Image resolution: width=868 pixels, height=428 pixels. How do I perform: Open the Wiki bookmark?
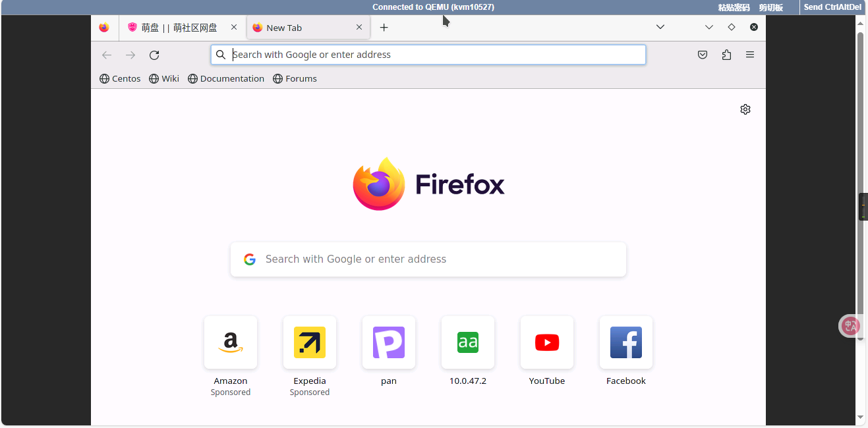[x=164, y=78]
